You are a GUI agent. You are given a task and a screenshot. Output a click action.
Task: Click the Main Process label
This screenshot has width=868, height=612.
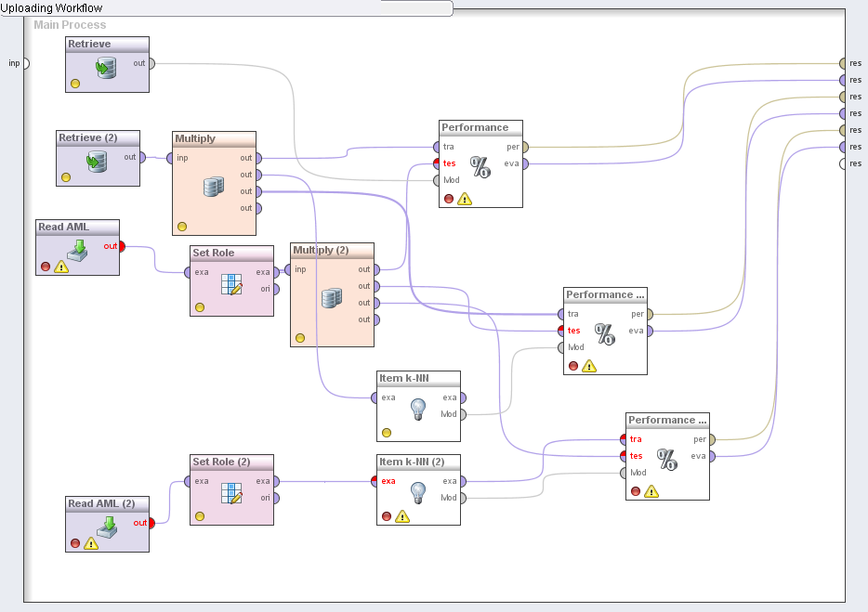pos(70,25)
